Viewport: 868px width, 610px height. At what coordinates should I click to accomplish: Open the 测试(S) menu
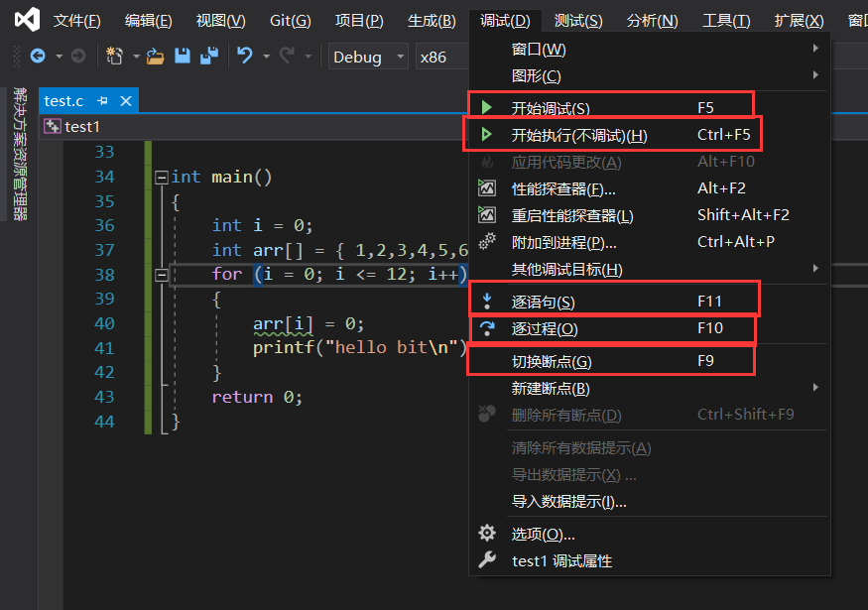578,21
